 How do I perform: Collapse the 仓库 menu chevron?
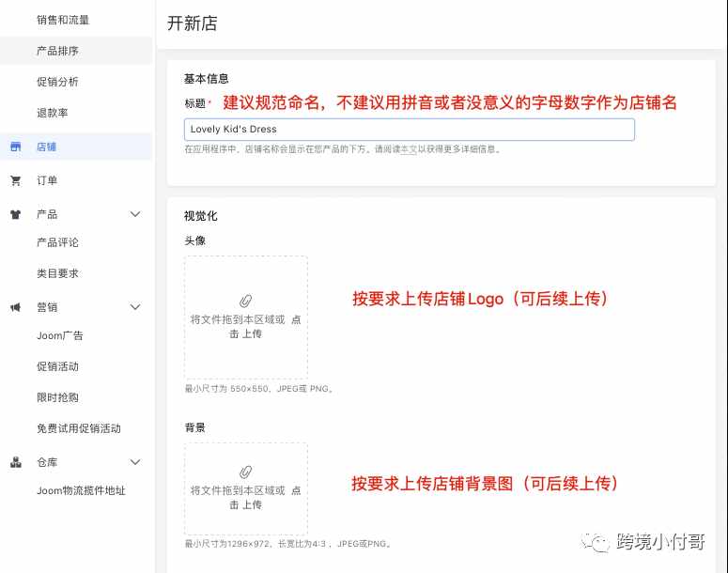pyautogui.click(x=135, y=462)
